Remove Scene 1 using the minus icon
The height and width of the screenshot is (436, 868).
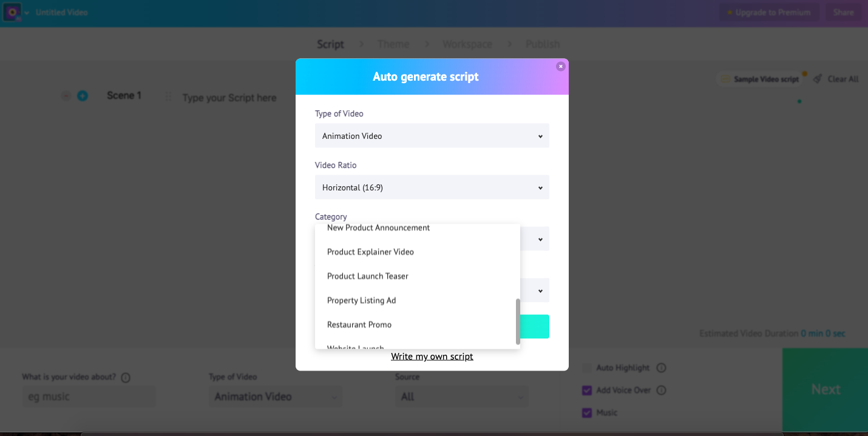click(66, 95)
